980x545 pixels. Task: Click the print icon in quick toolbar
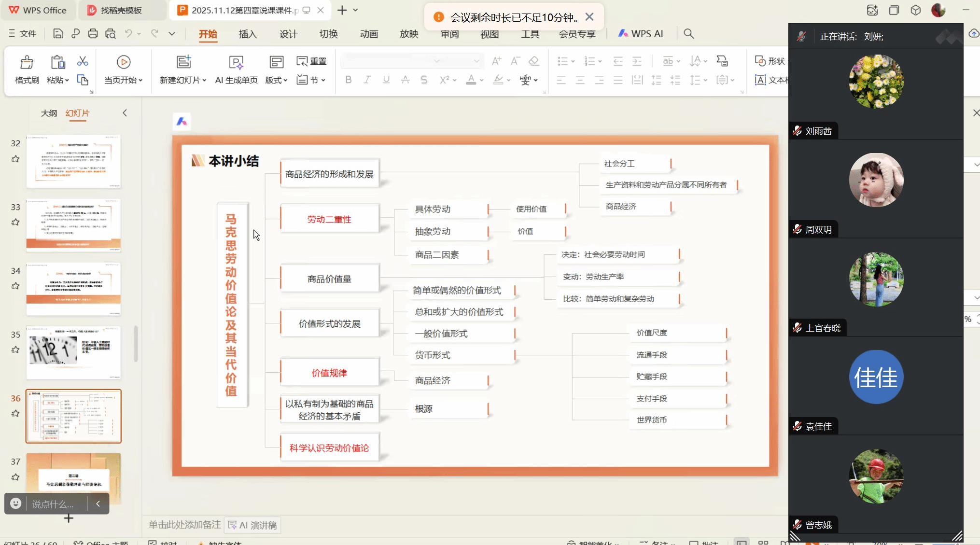pos(93,34)
